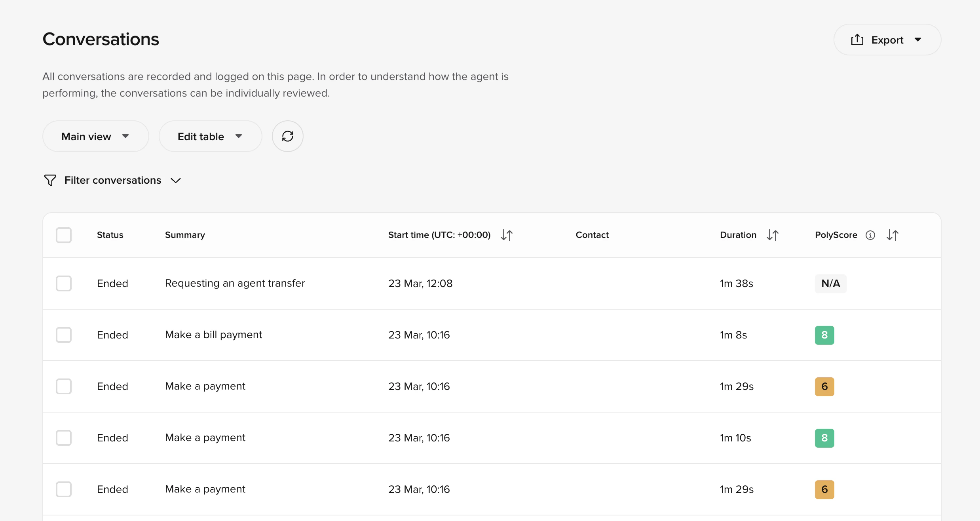Viewport: 980px width, 521px height.
Task: Open the Main view dropdown
Action: pyautogui.click(x=95, y=136)
